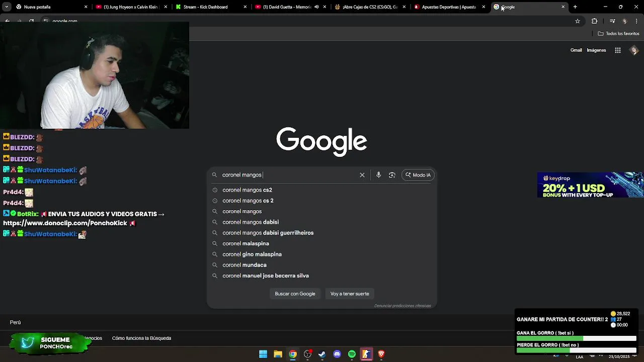Open Todos los favoritos bookmarks folder
Viewport: 644px width, 362px height.
[x=618, y=34]
